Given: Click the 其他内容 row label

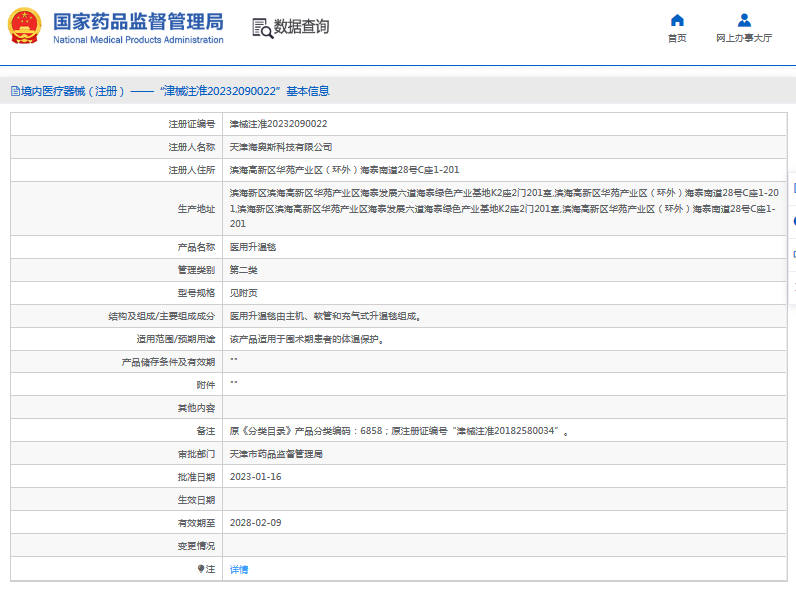Looking at the screenshot, I should click(196, 408).
